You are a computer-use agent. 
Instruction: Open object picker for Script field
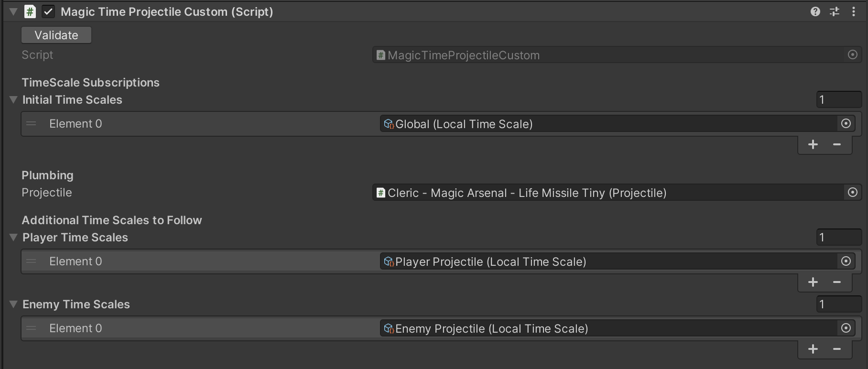tap(852, 55)
